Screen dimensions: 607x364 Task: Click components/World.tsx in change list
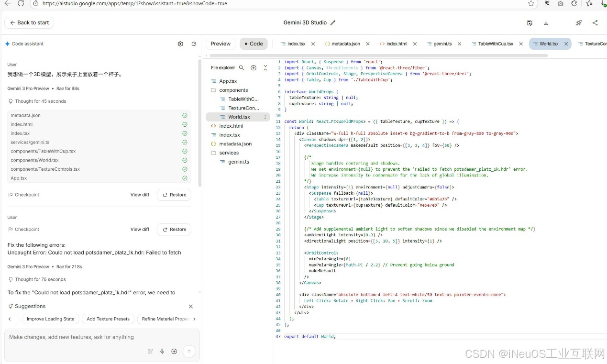click(34, 160)
